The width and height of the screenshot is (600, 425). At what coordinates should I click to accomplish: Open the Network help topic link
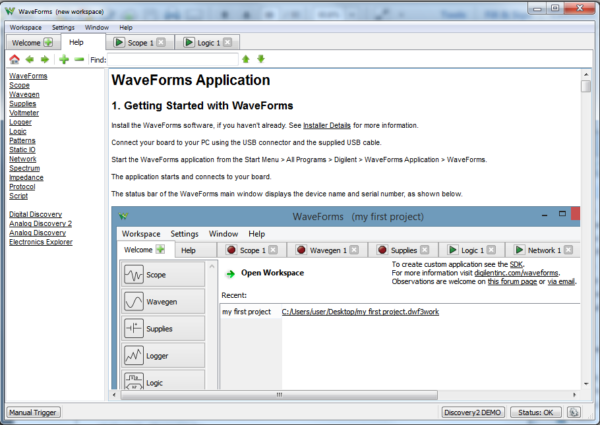[x=23, y=159]
